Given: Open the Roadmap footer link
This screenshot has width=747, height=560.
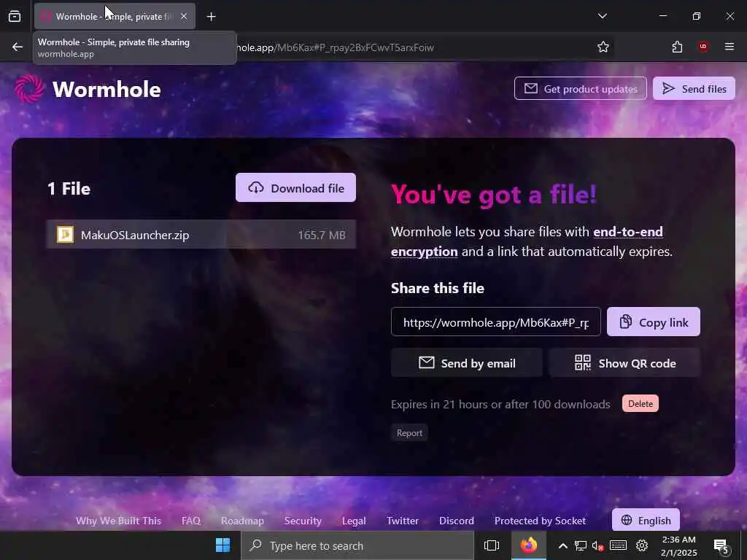Looking at the screenshot, I should pyautogui.click(x=242, y=521).
